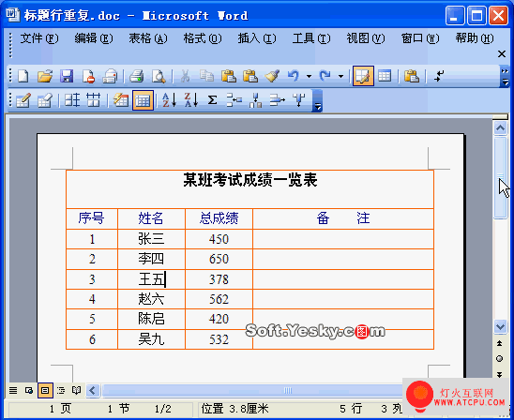Click the vertical scrollbar down arrow
This screenshot has height=420, width=514.
pyautogui.click(x=500, y=326)
